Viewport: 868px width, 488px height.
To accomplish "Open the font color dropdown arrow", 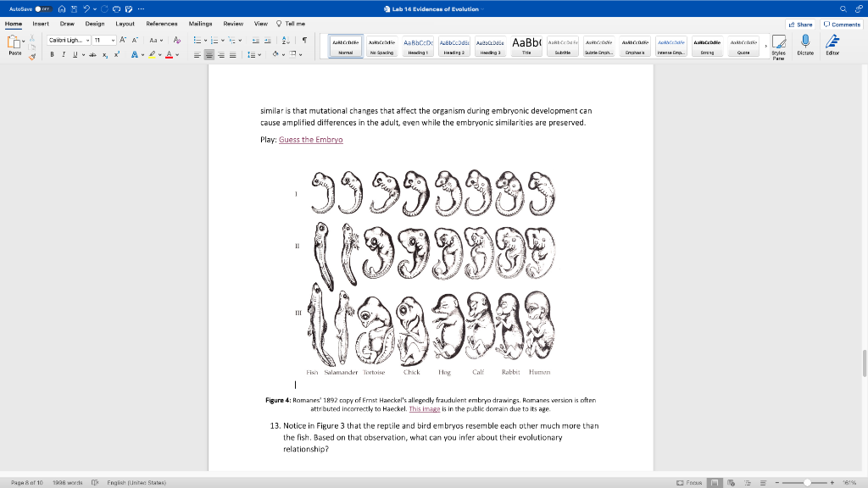I will point(177,55).
